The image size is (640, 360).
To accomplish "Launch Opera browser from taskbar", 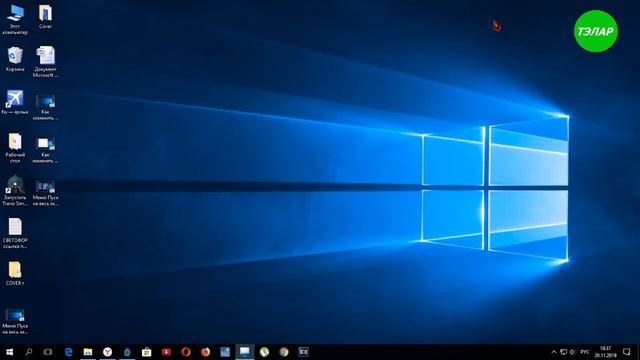I will 186,352.
